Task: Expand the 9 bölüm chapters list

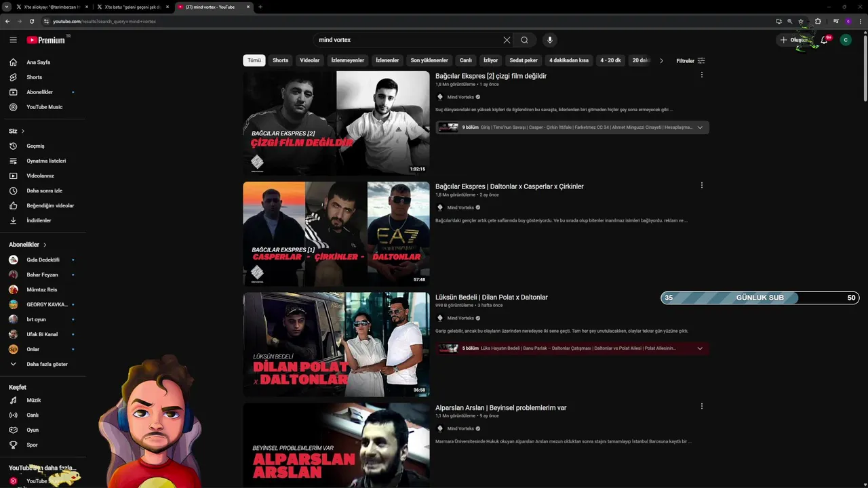Action: pos(700,127)
